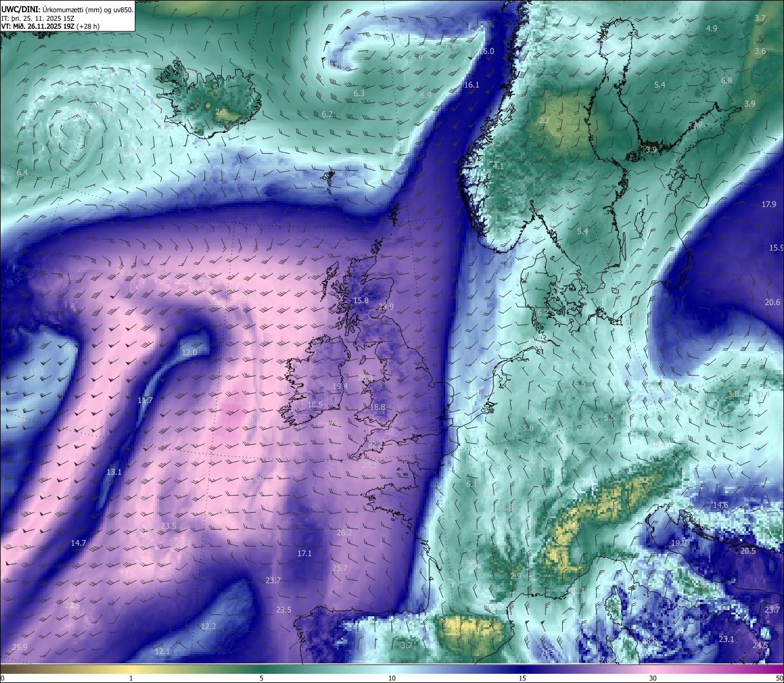The height and width of the screenshot is (683, 784).
Task: Select the 17.9 value label
Action: click(769, 205)
